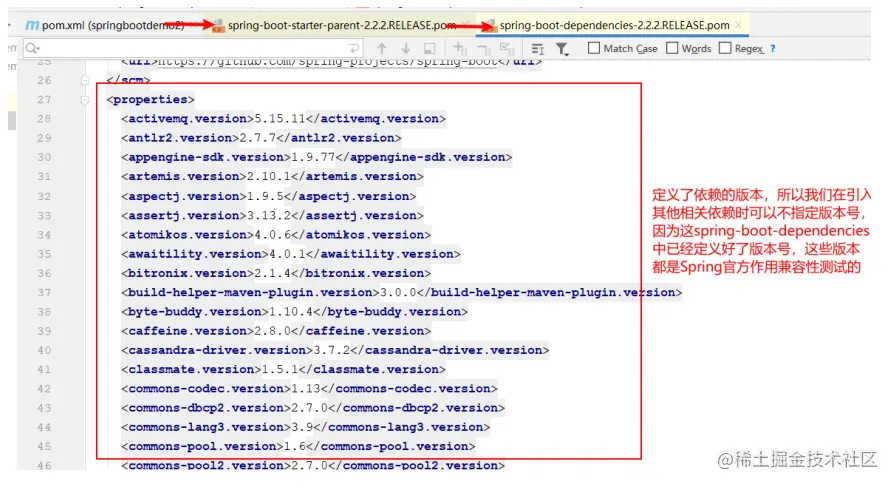This screenshot has width=894, height=486.
Task: Click the commons-codec.version line
Action: [309, 389]
